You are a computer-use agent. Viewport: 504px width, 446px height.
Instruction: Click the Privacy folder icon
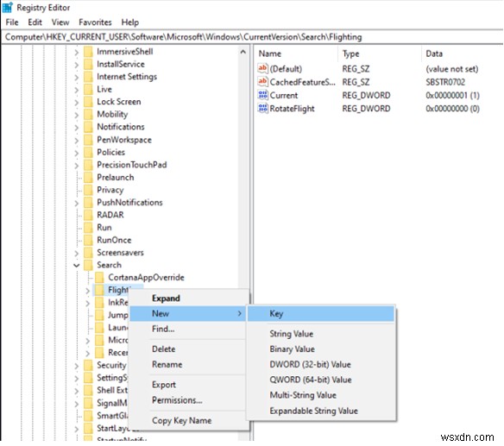(x=88, y=190)
